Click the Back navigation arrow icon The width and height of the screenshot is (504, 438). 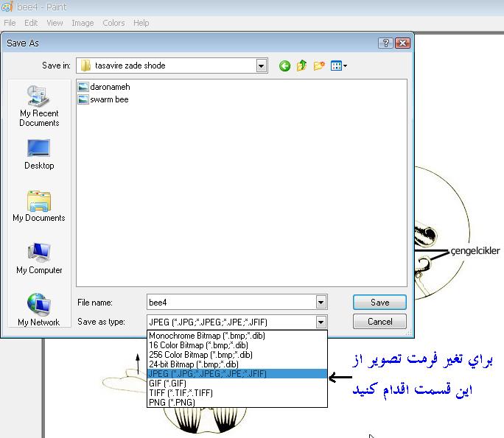tap(284, 66)
